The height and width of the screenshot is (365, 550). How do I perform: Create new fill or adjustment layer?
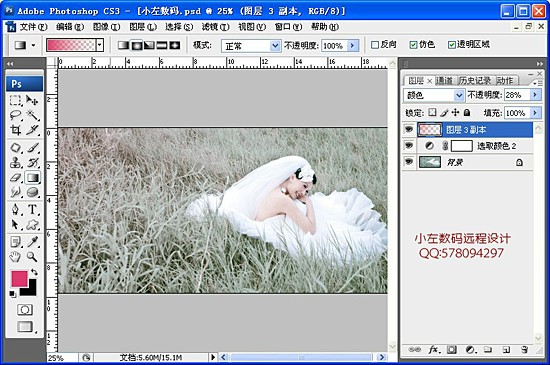click(470, 350)
